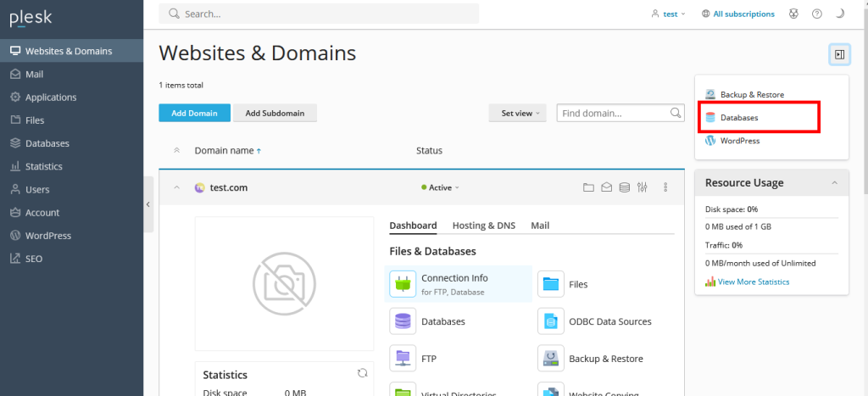Hide the right sidebar panel
868x396 pixels.
pos(839,54)
